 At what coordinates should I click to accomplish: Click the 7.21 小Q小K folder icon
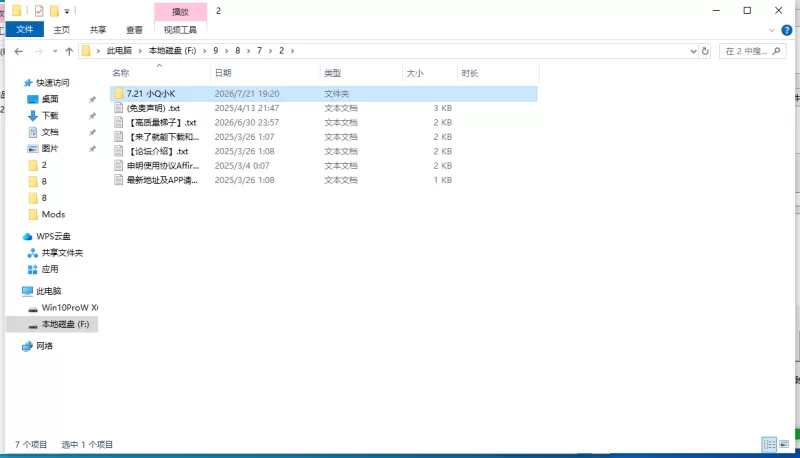[x=118, y=93]
